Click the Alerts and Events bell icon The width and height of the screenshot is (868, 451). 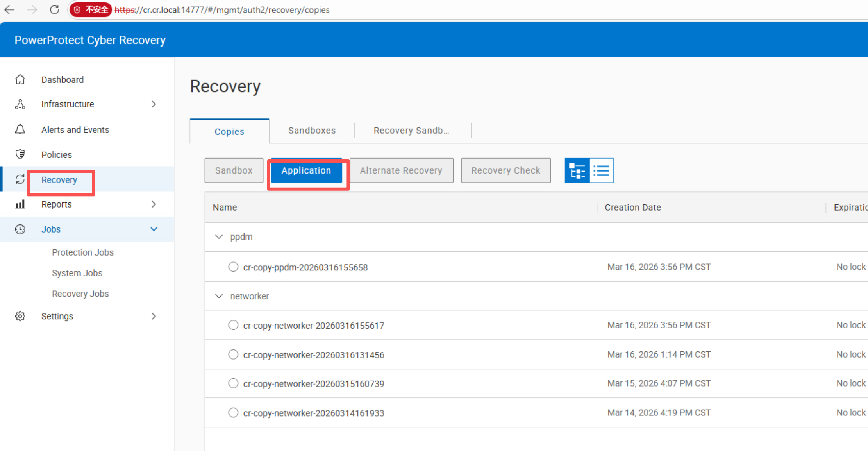(20, 129)
